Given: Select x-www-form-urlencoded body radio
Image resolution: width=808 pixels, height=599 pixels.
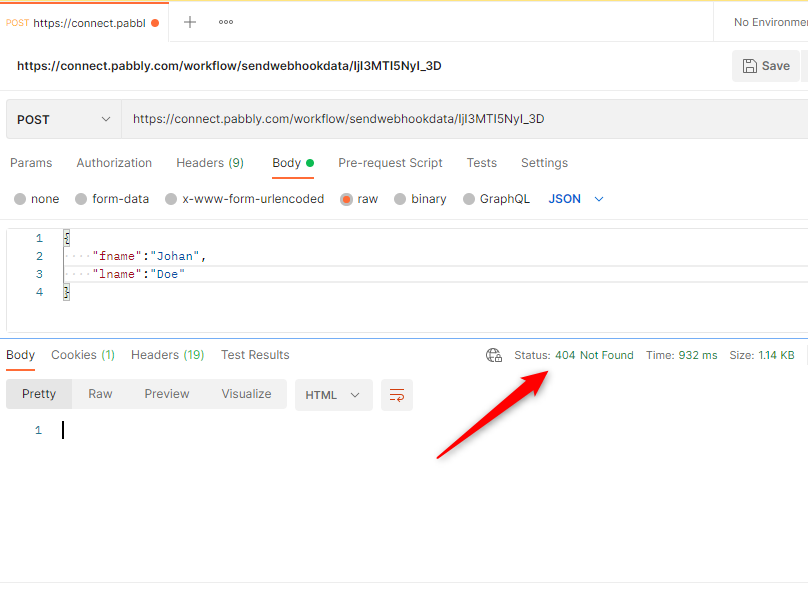Looking at the screenshot, I should 171,199.
